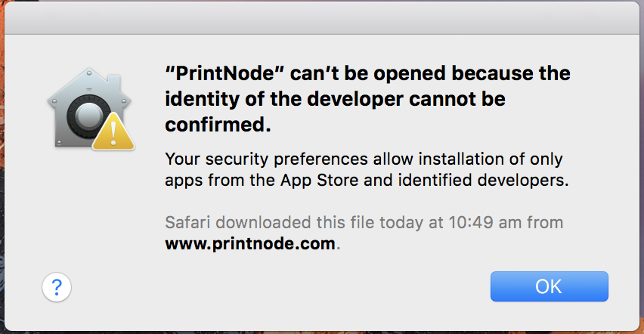The height and width of the screenshot is (334, 644).
Task: Click the combination lock dial on the house icon
Action: [88, 116]
